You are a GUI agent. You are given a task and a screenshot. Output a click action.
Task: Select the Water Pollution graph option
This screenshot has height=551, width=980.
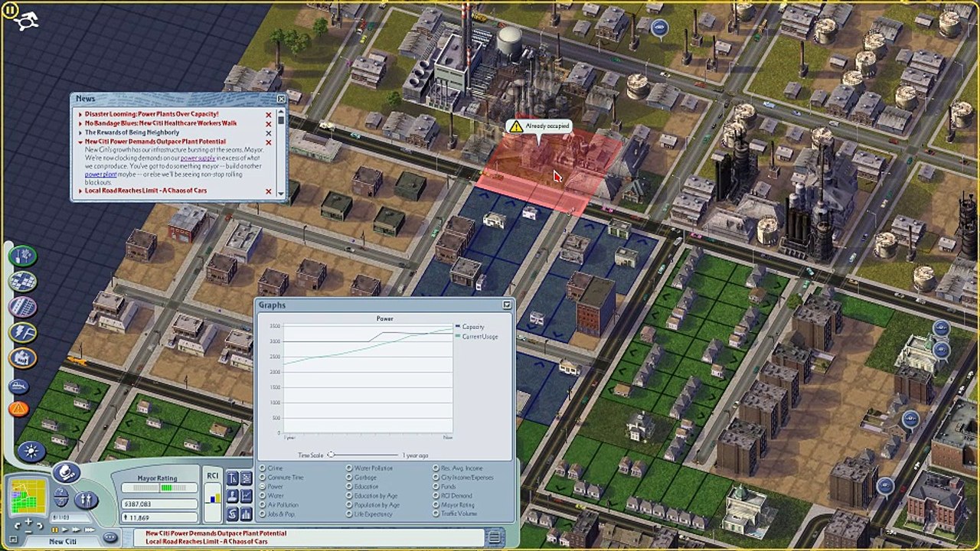(369, 468)
